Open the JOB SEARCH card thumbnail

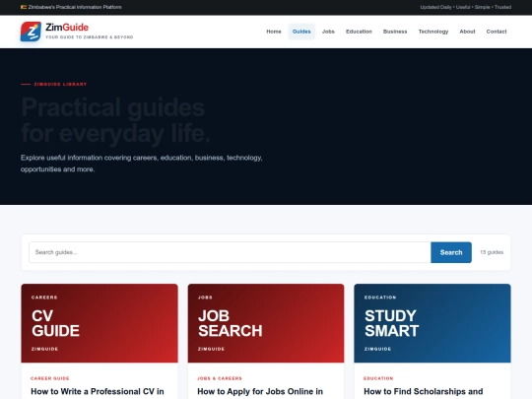pos(266,323)
